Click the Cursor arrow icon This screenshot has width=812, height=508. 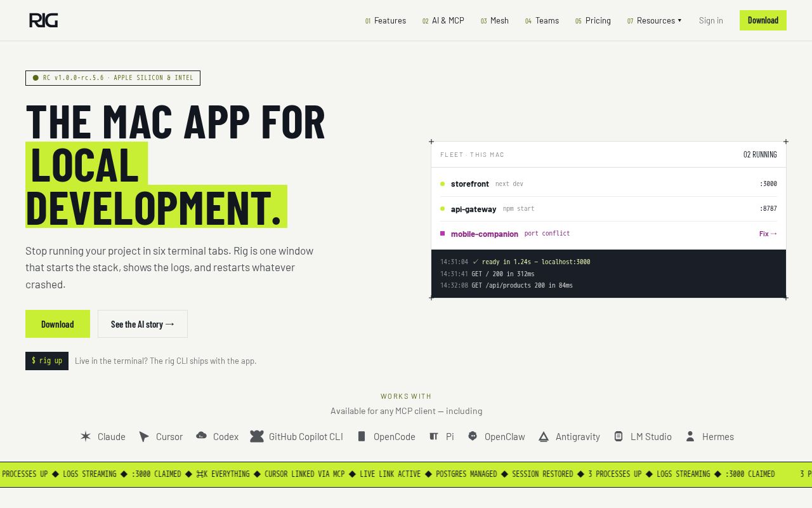tap(144, 436)
